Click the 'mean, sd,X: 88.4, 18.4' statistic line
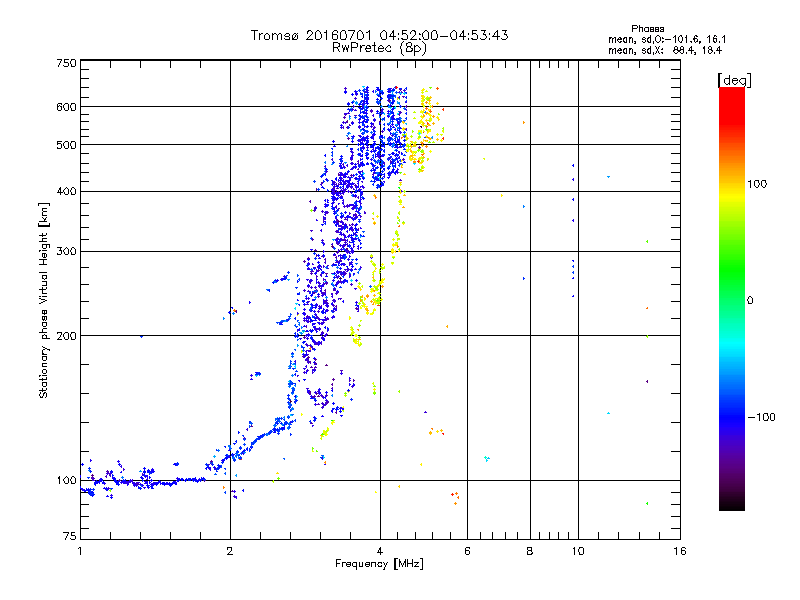The width and height of the screenshot is (800, 600). click(x=665, y=50)
